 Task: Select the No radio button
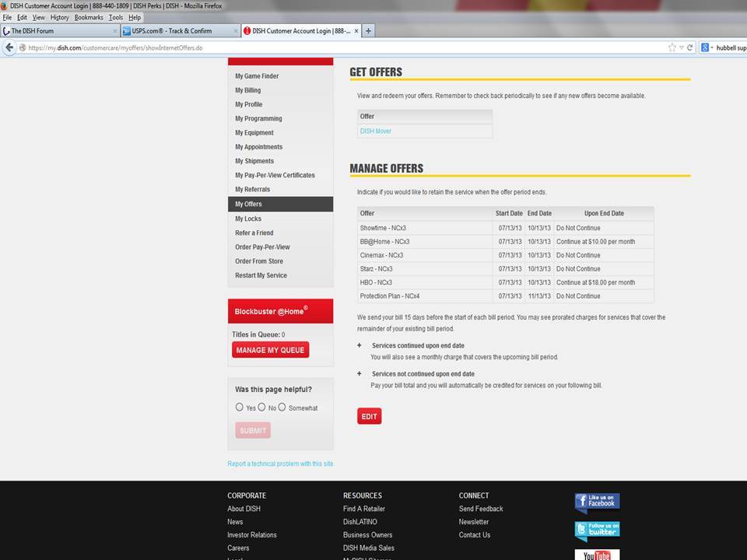[x=261, y=407]
